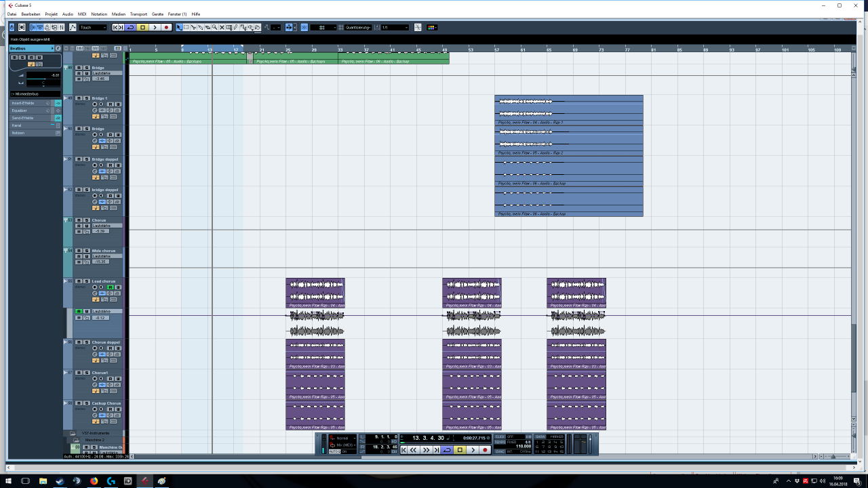Select the Split scissors tool

[193, 27]
